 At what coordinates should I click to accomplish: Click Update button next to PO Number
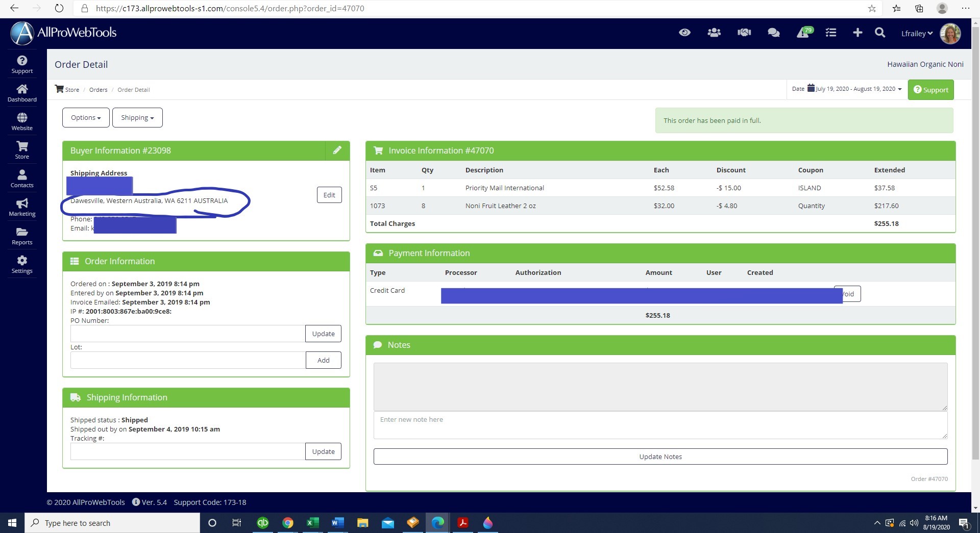323,334
